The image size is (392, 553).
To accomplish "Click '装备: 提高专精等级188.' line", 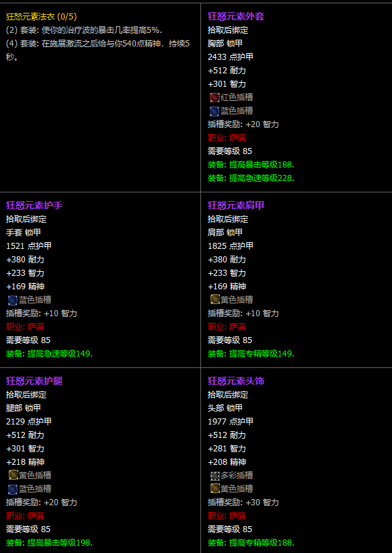I will tap(251, 543).
